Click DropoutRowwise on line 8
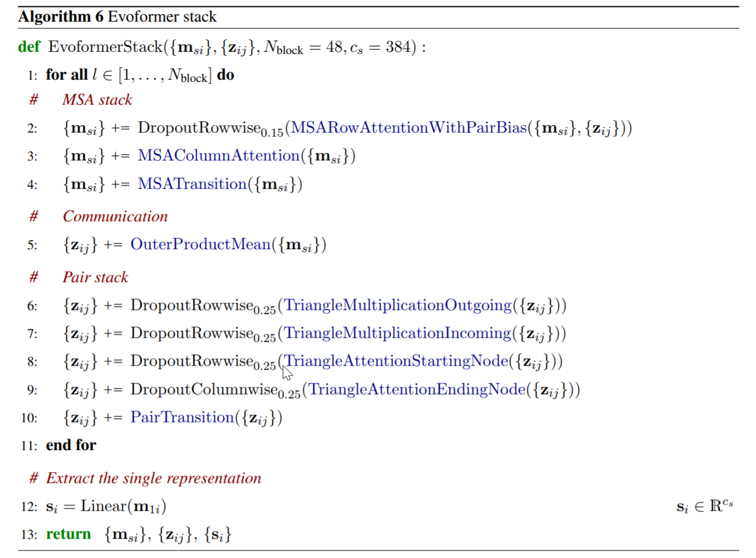 tap(192, 361)
